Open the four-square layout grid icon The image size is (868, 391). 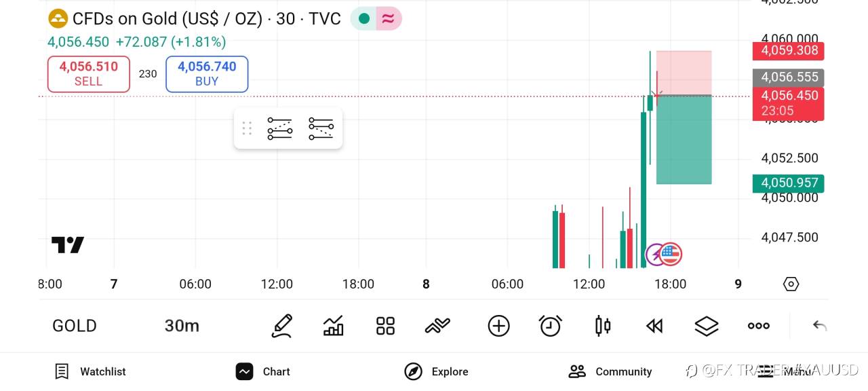pos(385,326)
